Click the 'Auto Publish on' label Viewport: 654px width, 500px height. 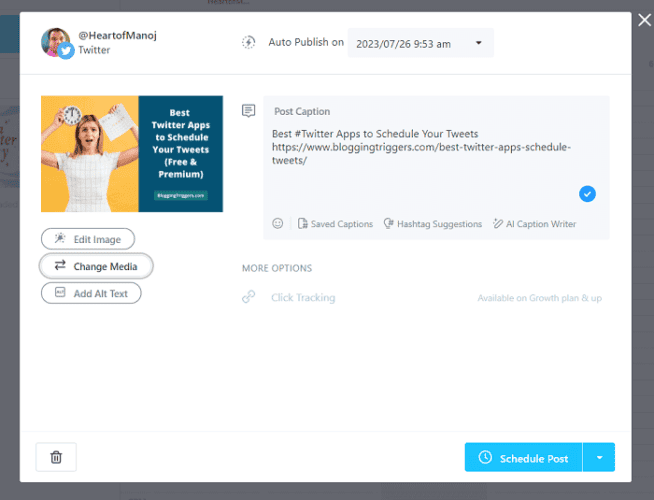coord(306,42)
